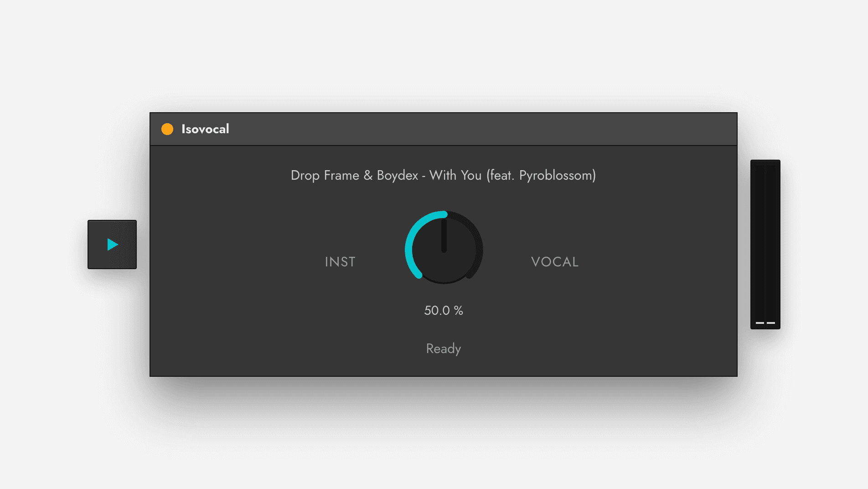Click the VOCAL label

(x=555, y=262)
